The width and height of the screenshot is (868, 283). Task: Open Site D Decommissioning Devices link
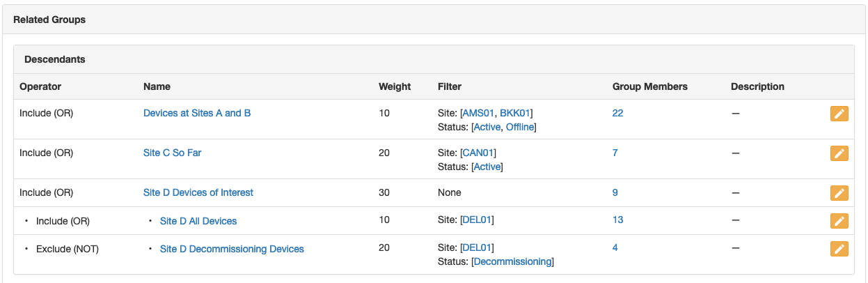(x=232, y=249)
